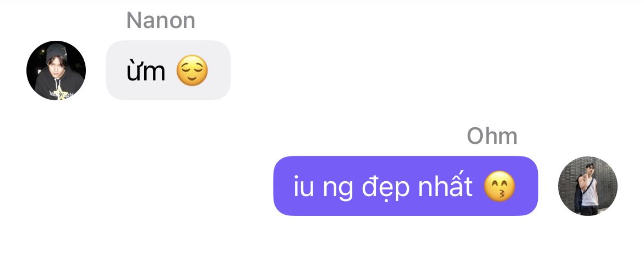Select the gray "ừm" message bubble
The image size is (644, 260).
click(x=168, y=71)
